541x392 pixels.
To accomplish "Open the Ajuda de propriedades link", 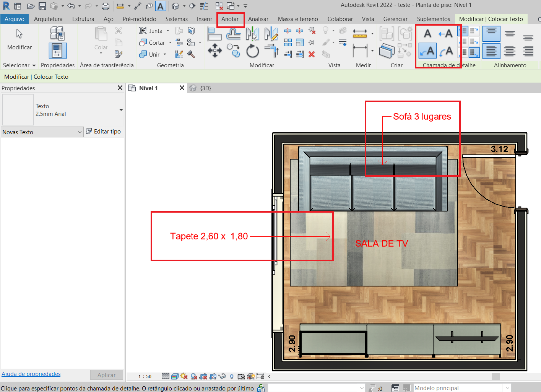I will [31, 374].
